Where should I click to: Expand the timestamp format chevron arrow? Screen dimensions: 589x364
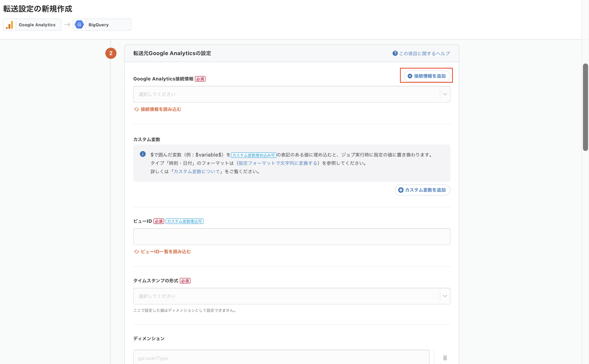pyautogui.click(x=445, y=296)
